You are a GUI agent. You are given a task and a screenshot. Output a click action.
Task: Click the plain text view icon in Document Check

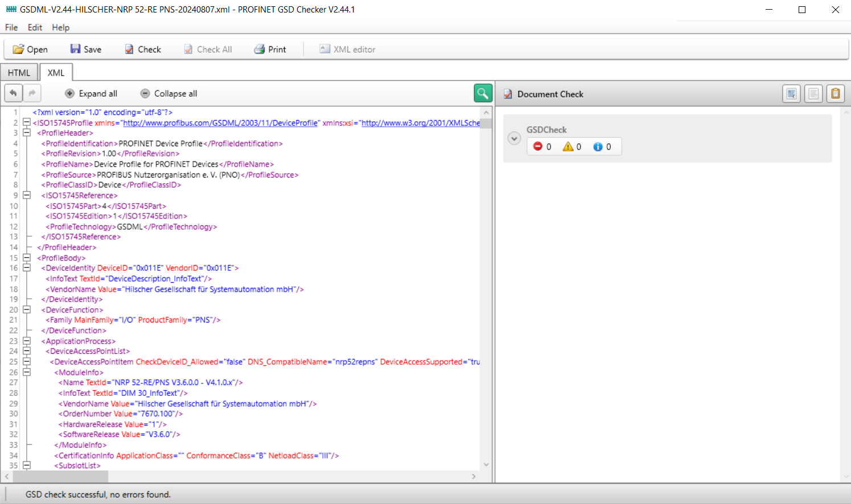tap(813, 94)
